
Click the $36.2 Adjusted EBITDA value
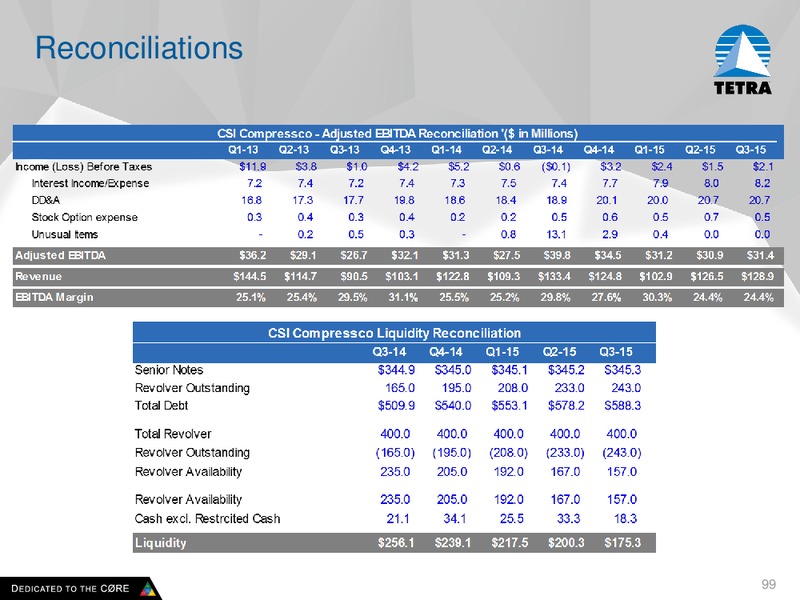[x=253, y=255]
